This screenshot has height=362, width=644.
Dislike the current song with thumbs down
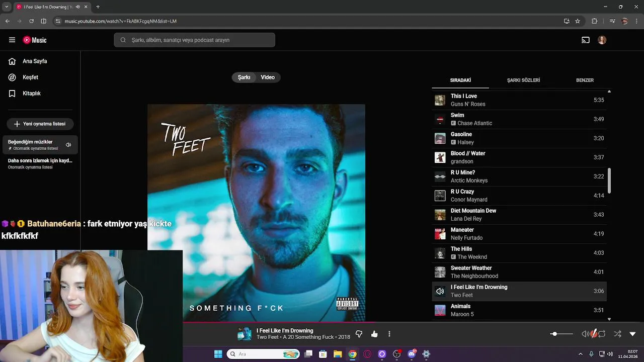359,334
